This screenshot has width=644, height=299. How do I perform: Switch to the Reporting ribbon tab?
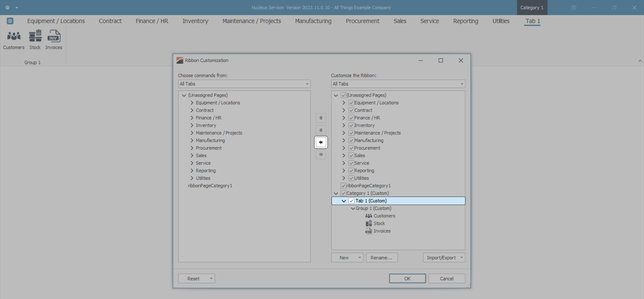click(x=466, y=21)
